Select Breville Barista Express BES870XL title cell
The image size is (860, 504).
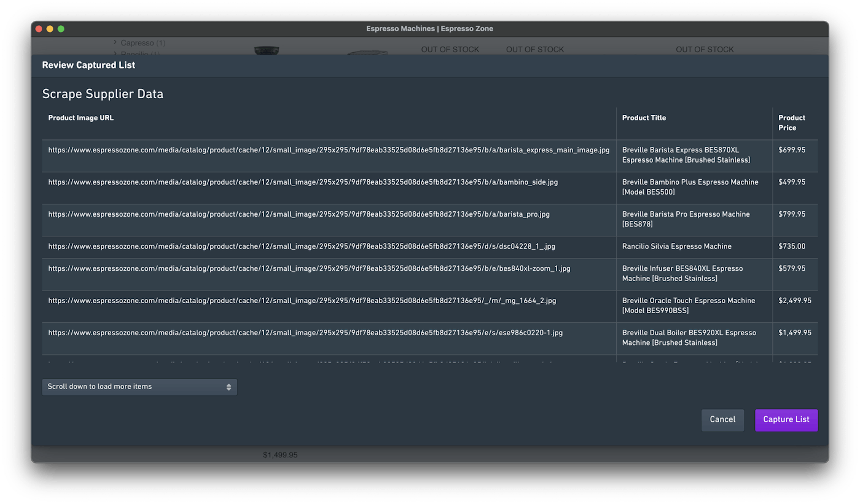tap(695, 156)
